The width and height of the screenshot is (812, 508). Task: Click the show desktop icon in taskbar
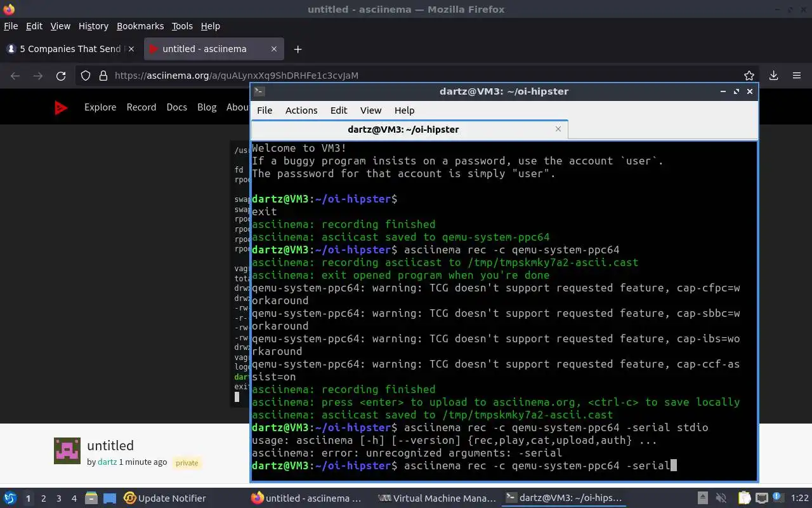pos(110,498)
